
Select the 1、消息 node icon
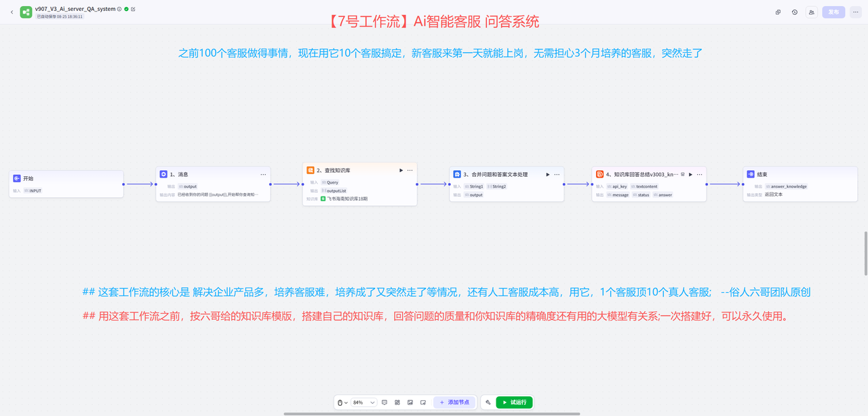[163, 174]
